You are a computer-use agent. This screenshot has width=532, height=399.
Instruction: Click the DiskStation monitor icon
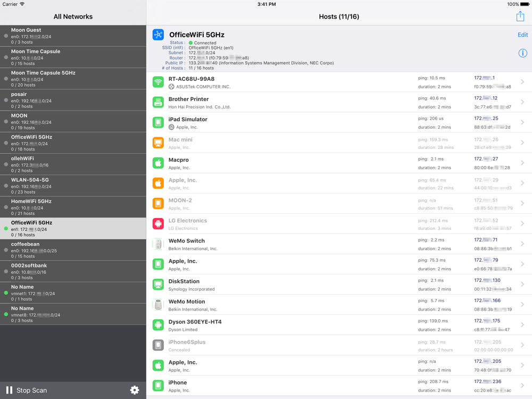click(158, 284)
